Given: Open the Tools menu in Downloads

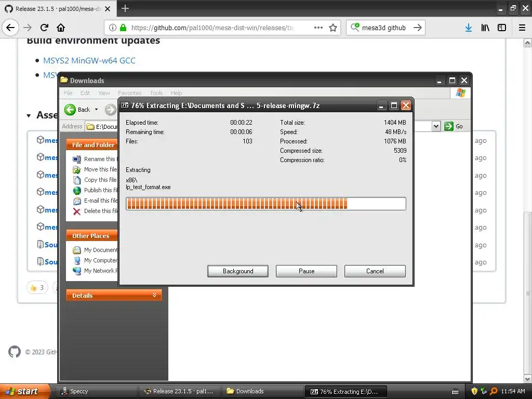Looking at the screenshot, I should pyautogui.click(x=156, y=93).
